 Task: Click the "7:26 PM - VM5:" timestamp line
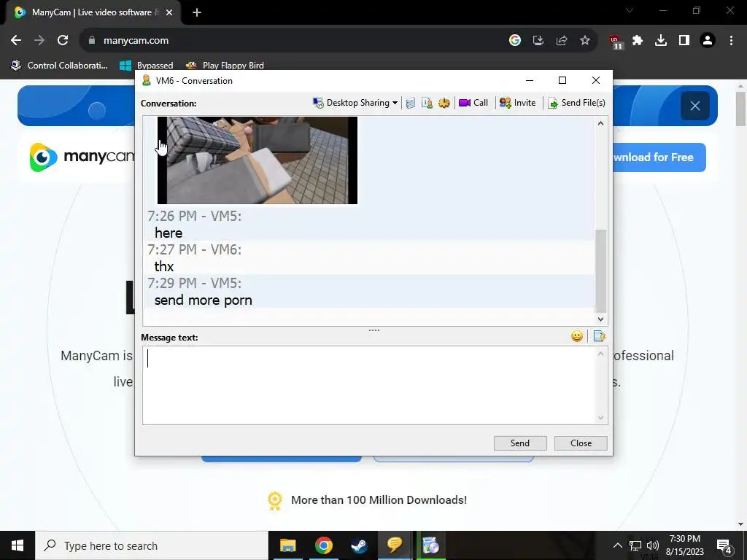tap(194, 216)
